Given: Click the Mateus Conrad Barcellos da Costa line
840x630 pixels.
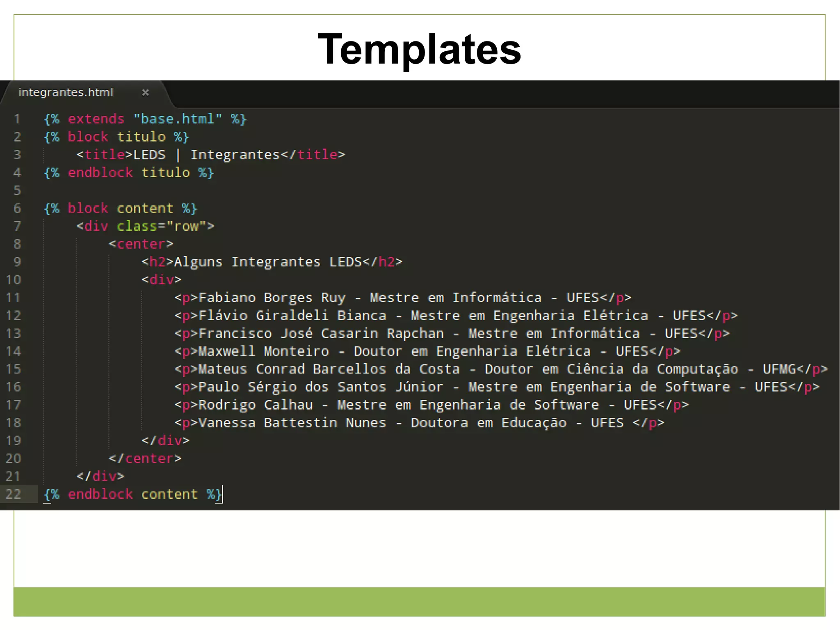Looking at the screenshot, I should click(501, 369).
